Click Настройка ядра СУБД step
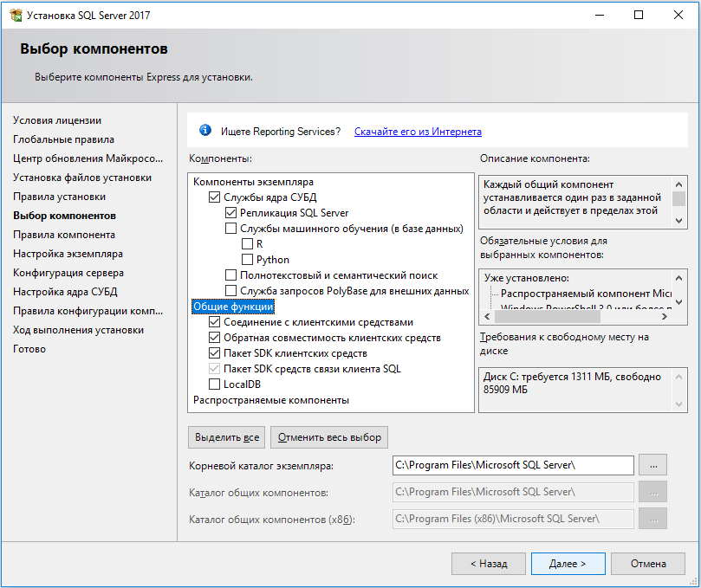The width and height of the screenshot is (701, 588). [x=65, y=292]
